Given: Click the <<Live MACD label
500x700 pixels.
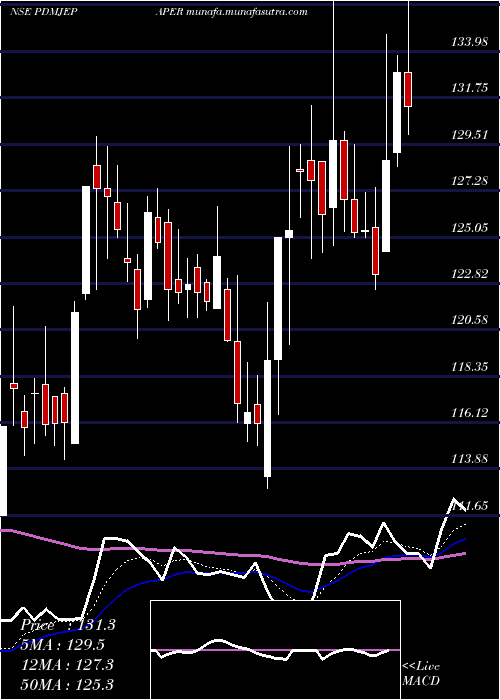Looking at the screenshot, I should point(421,673).
